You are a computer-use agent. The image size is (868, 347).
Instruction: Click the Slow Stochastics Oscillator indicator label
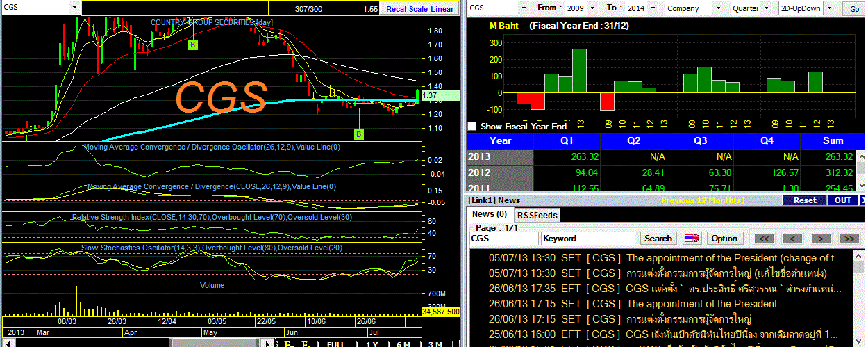click(212, 248)
